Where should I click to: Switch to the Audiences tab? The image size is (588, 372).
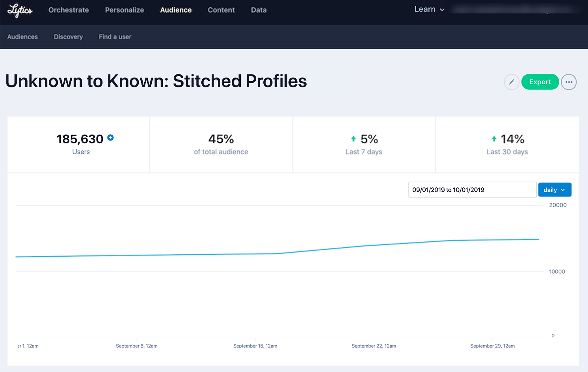pyautogui.click(x=22, y=37)
